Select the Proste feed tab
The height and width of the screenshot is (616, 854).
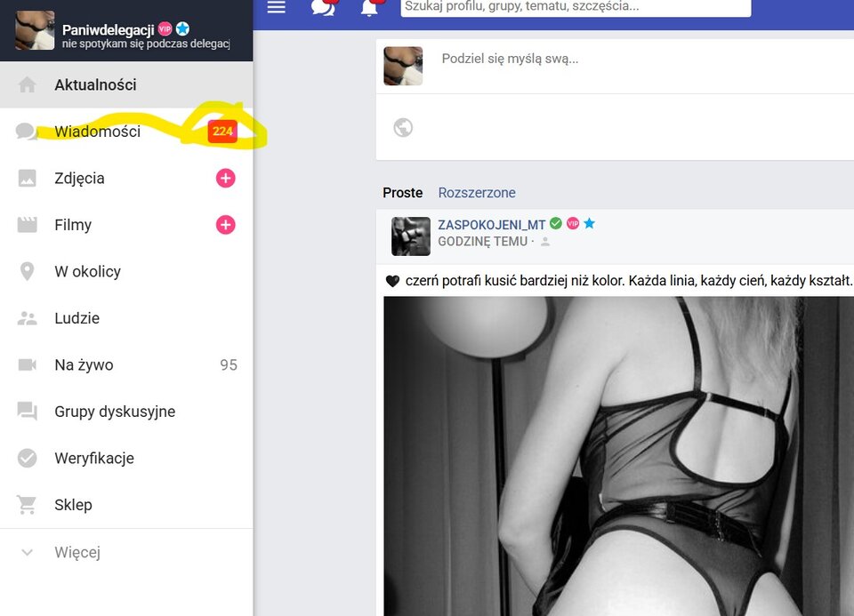[x=402, y=193]
